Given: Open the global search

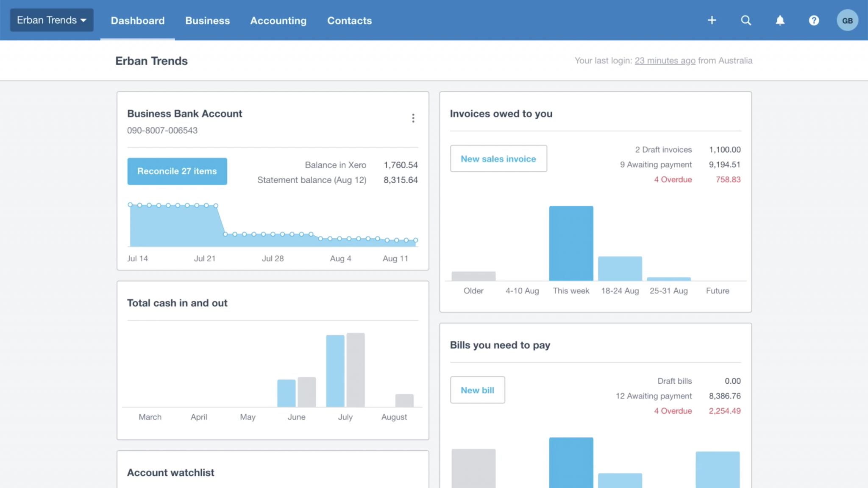Looking at the screenshot, I should pos(746,20).
